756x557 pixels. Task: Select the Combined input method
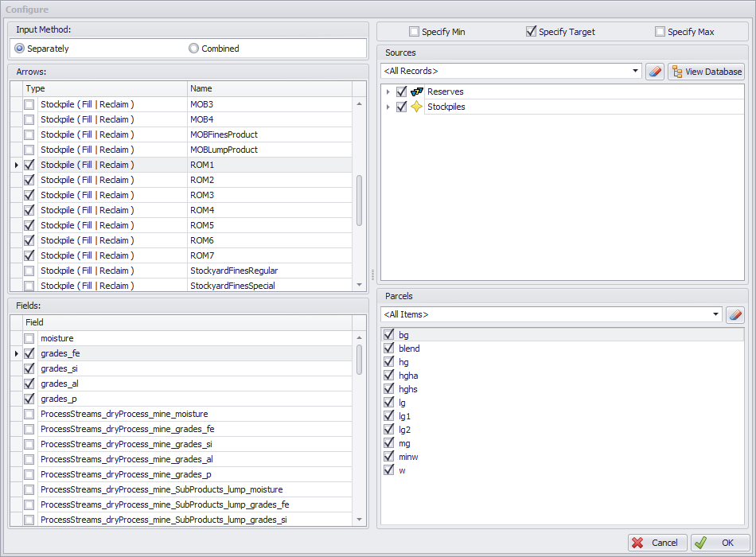click(x=193, y=49)
